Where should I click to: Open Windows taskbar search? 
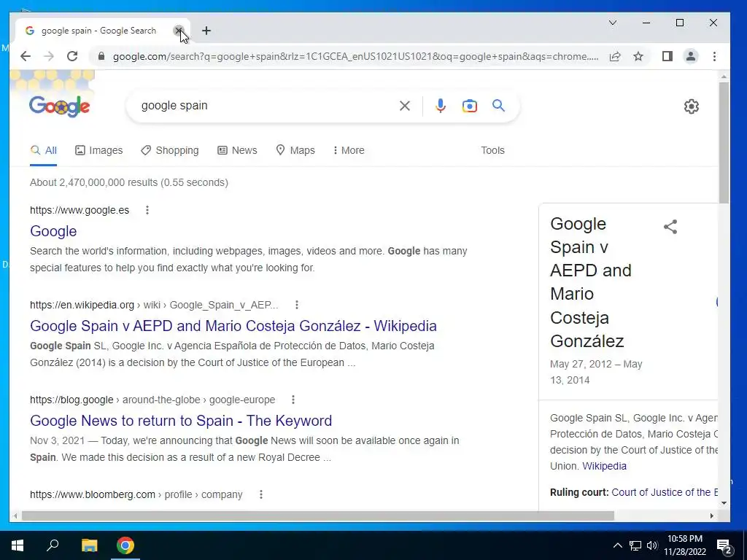53,545
